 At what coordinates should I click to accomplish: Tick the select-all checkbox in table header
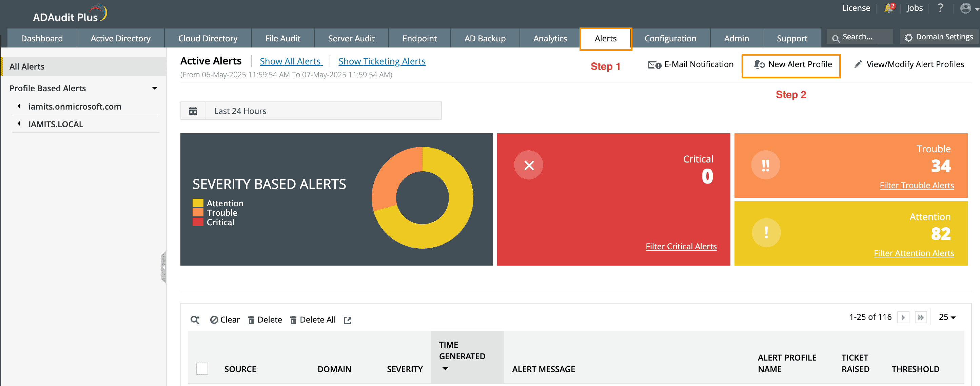click(202, 368)
